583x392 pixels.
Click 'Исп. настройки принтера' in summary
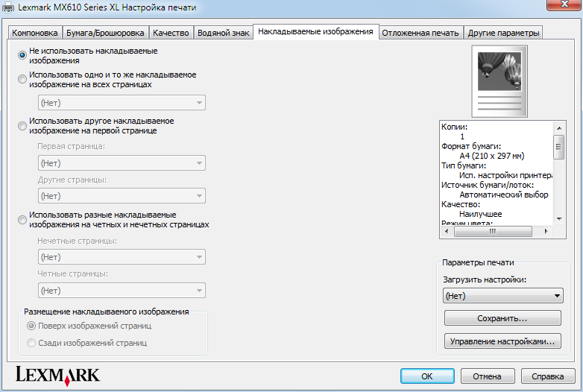click(x=505, y=175)
